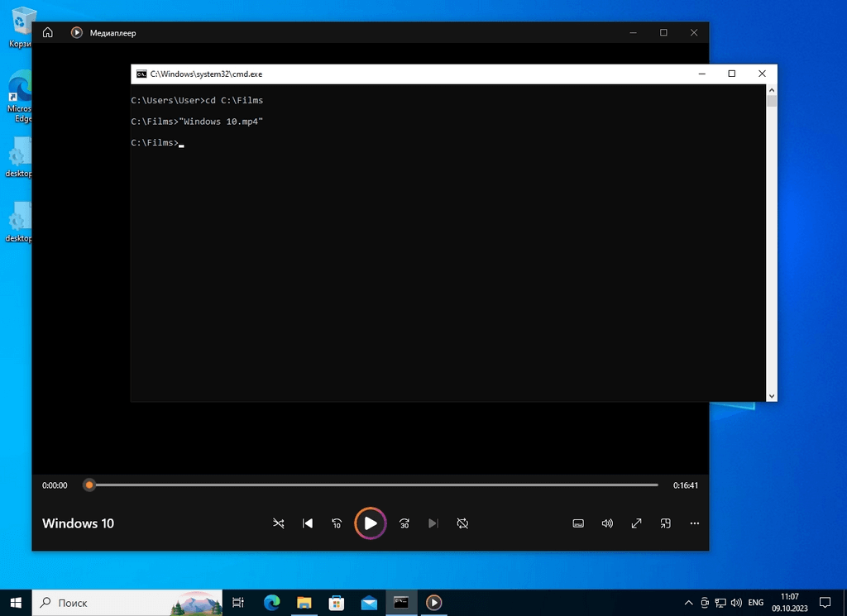Click the 'cd C:\Films' command line
This screenshot has width=847, height=616.
pyautogui.click(x=234, y=100)
